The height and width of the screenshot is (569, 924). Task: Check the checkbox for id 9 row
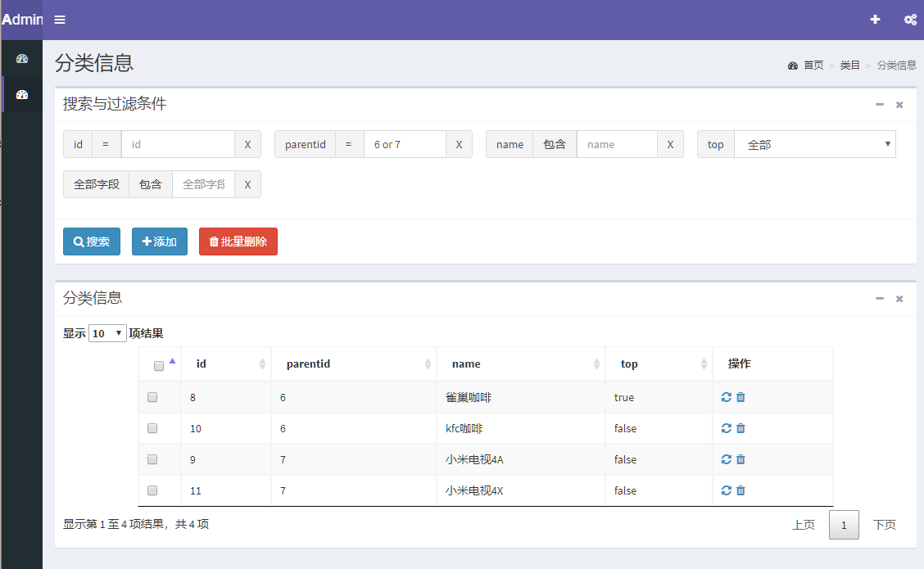pyautogui.click(x=152, y=458)
